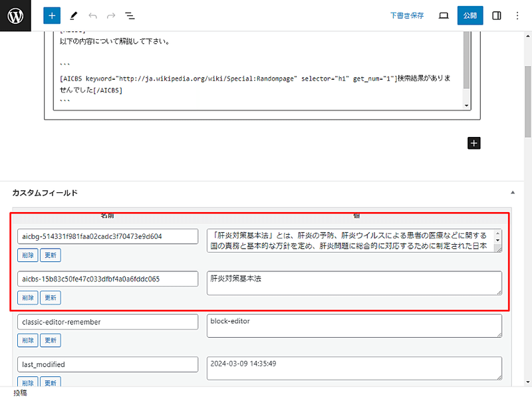Screen dimensions: 532x399
Task: Click the redo arrow icon
Action: pyautogui.click(x=111, y=15)
